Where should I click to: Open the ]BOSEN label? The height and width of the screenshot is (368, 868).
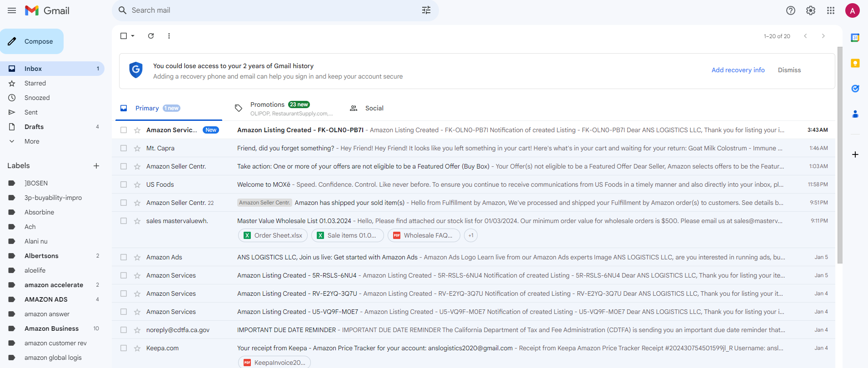[x=52, y=183]
